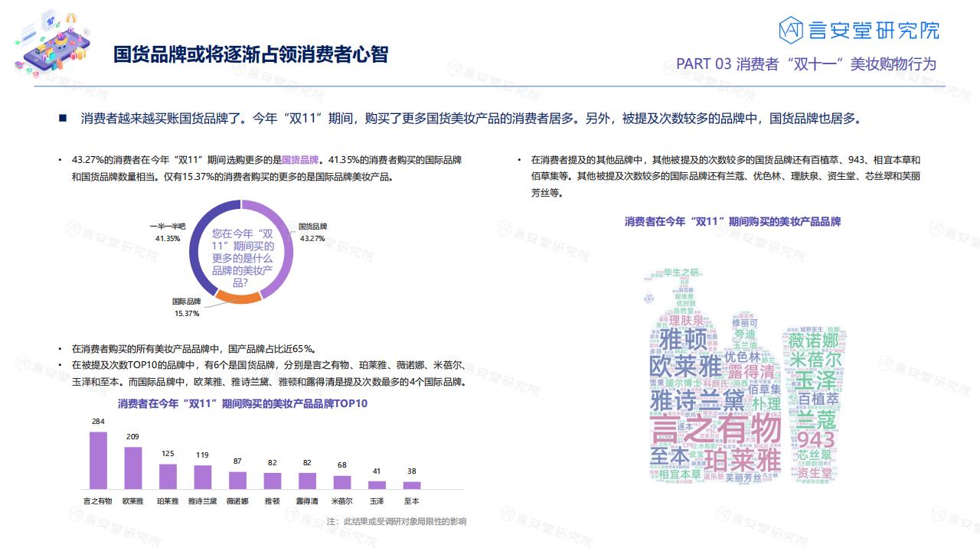Click 943 in the word cloud
Viewport: 980px width, 551px height.
[815, 439]
